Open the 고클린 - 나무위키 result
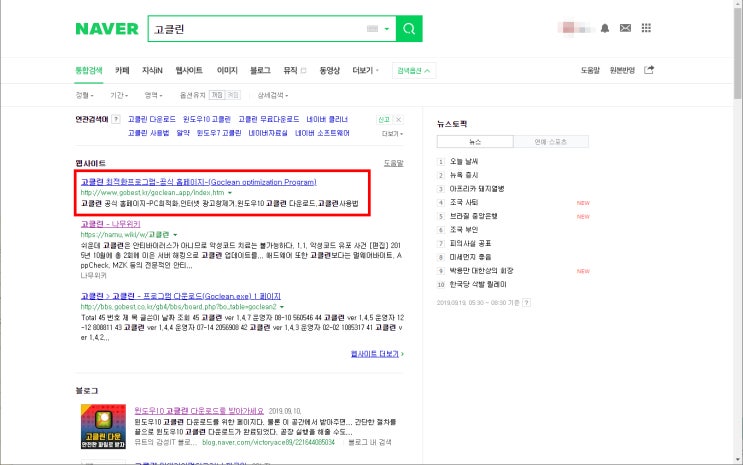 click(110, 224)
